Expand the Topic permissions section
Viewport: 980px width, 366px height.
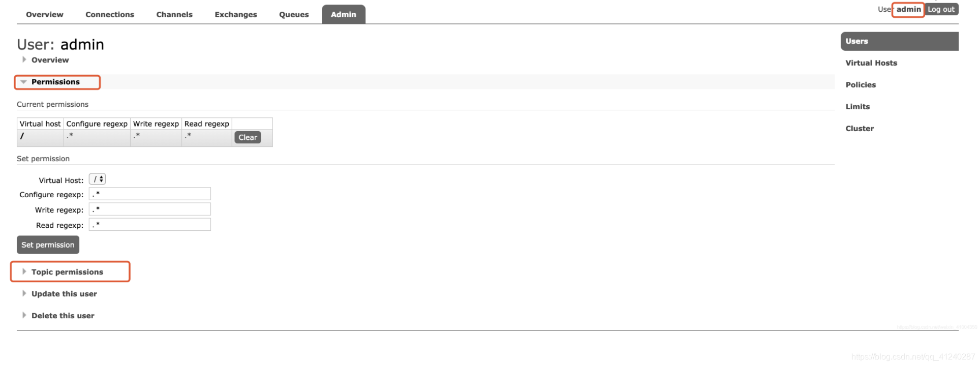point(67,271)
